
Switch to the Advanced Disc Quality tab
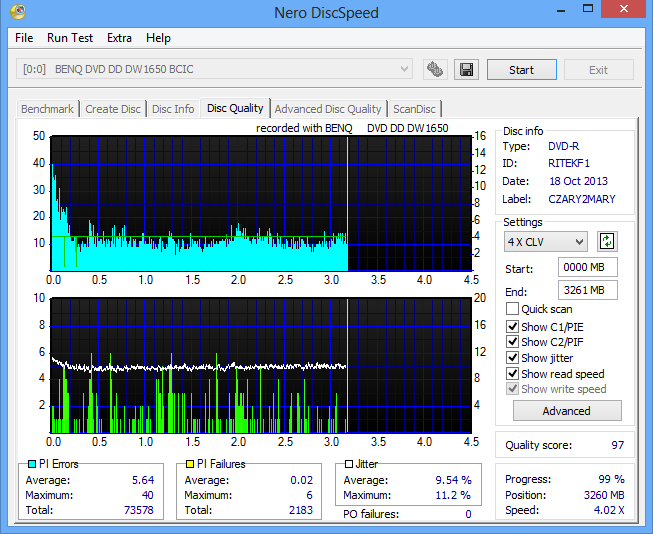click(x=328, y=109)
